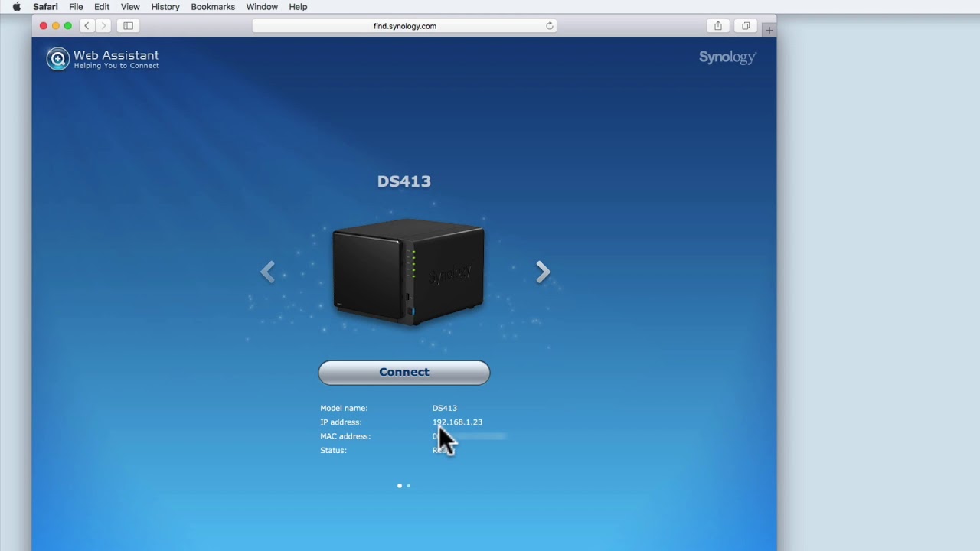980x551 pixels.
Task: Open the Apple menu
Action: [x=16, y=7]
